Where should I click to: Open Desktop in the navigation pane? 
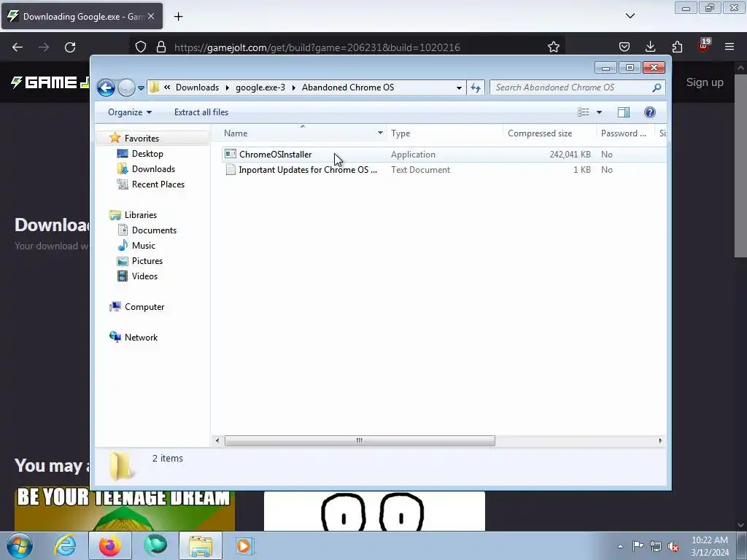pyautogui.click(x=147, y=154)
